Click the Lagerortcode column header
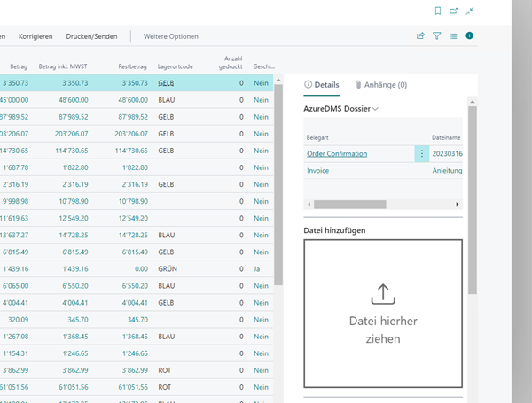The width and height of the screenshot is (532, 403). pyautogui.click(x=176, y=66)
